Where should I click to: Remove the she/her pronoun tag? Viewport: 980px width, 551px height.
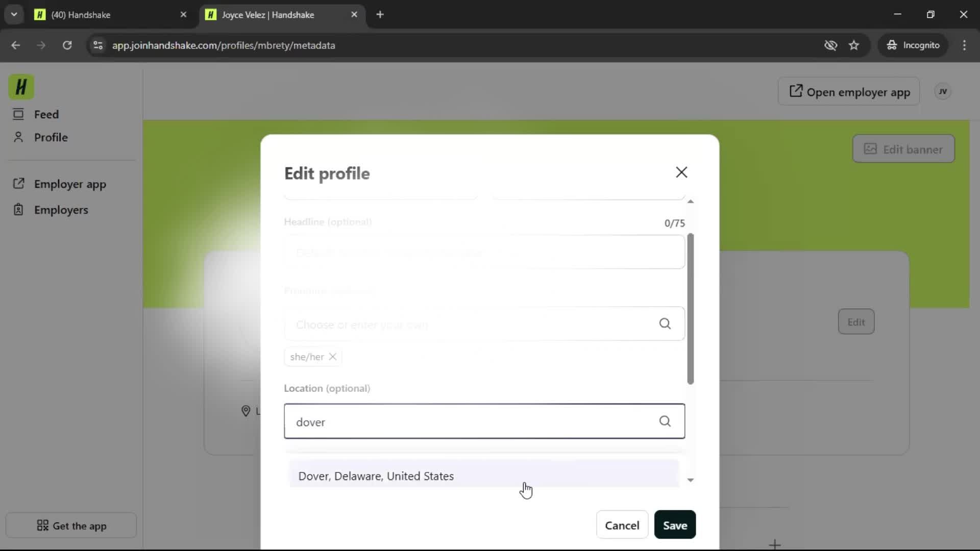click(333, 357)
